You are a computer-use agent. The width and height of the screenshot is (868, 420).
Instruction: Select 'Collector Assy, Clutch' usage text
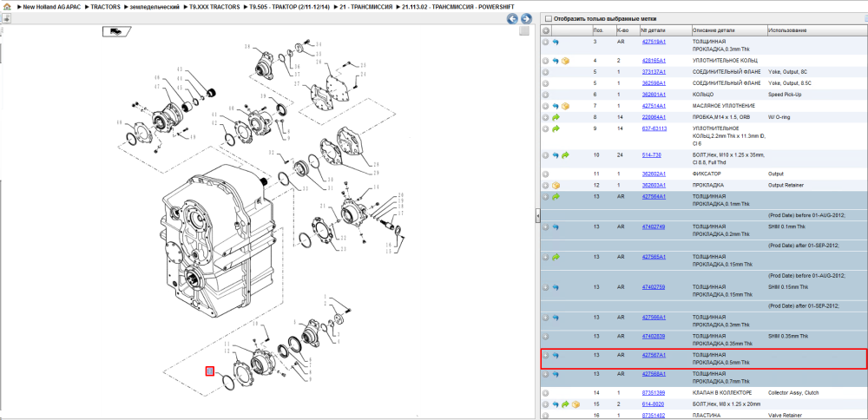tap(792, 393)
